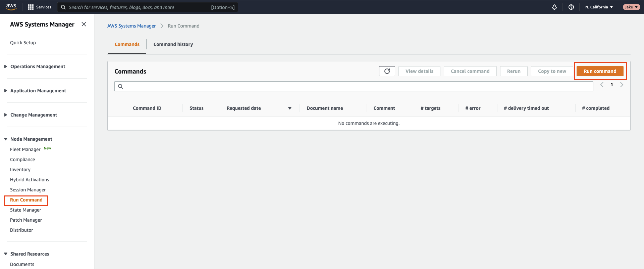644x269 pixels.
Task: Click the Copy to new button
Action: click(552, 71)
